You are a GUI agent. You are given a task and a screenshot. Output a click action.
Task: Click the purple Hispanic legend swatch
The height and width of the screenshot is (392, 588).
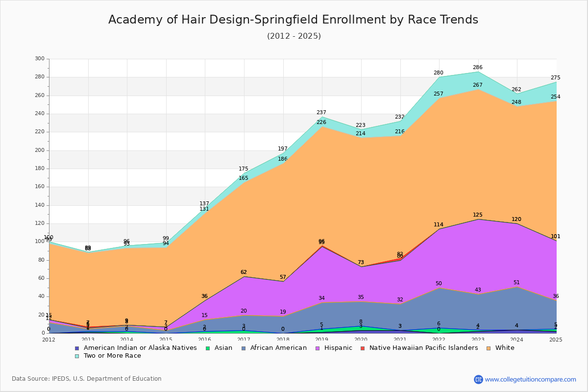[317, 348]
